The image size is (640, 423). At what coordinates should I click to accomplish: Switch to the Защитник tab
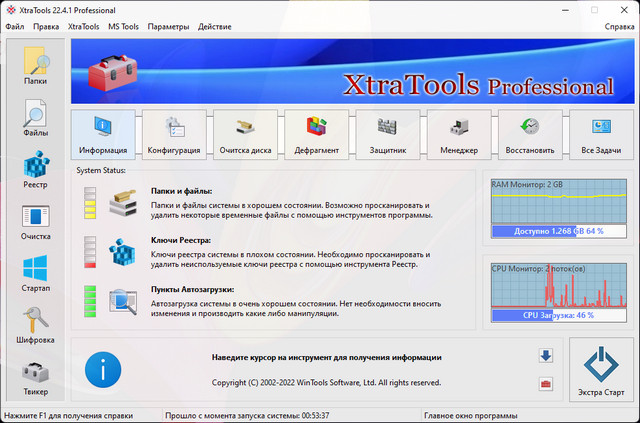(387, 135)
